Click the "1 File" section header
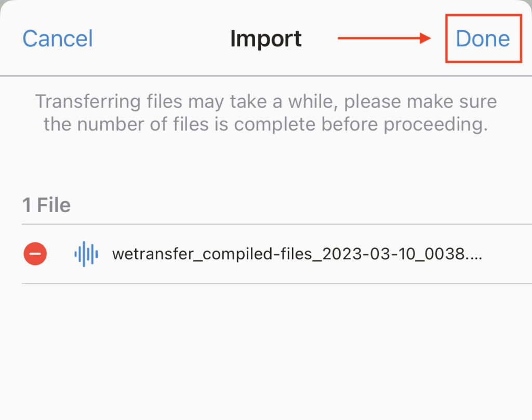Screen dimensions: 532x420 [x=46, y=205]
